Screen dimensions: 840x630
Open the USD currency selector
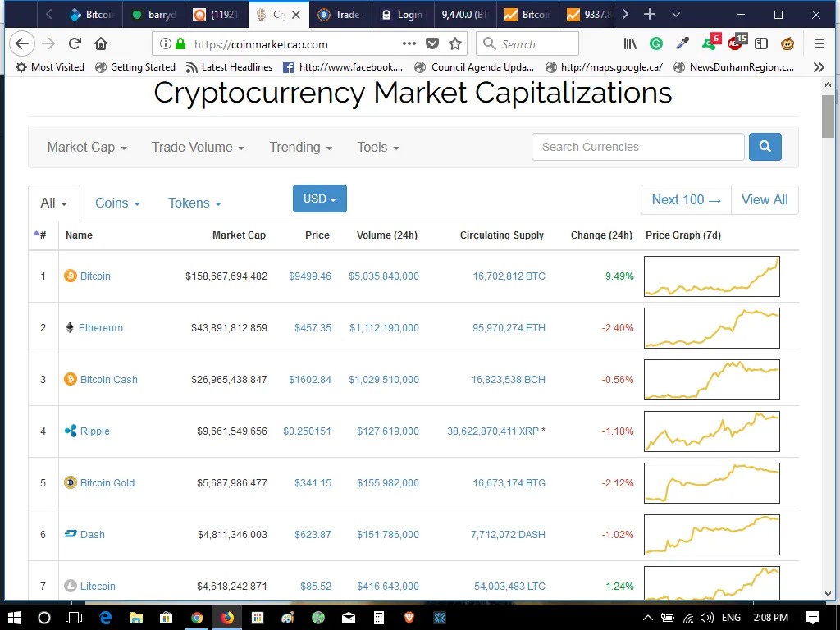[x=320, y=199]
